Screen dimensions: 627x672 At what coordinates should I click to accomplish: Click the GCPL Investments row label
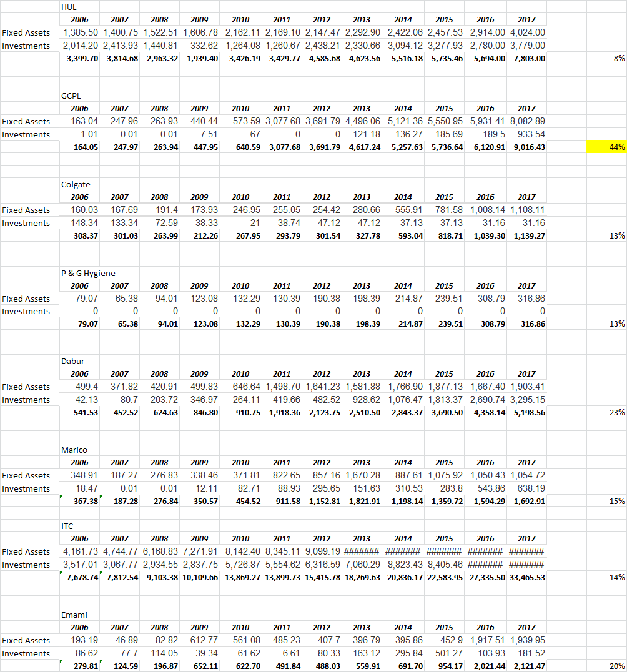coord(26,134)
